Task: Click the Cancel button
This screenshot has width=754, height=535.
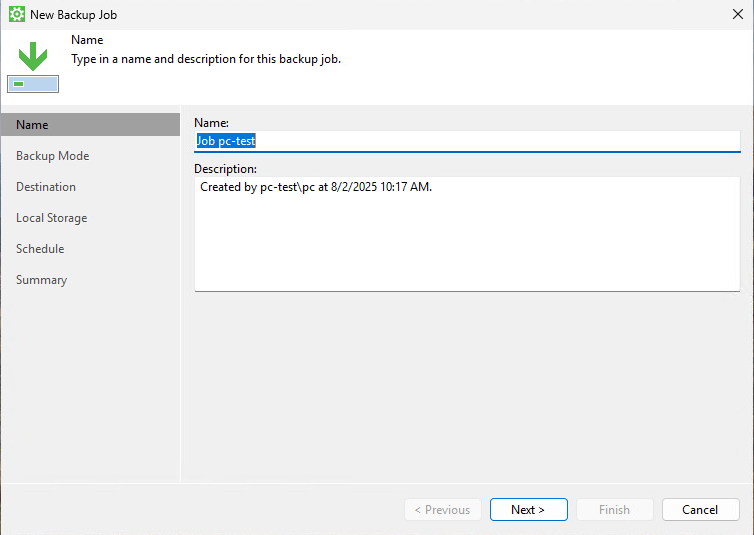Action: coord(700,510)
